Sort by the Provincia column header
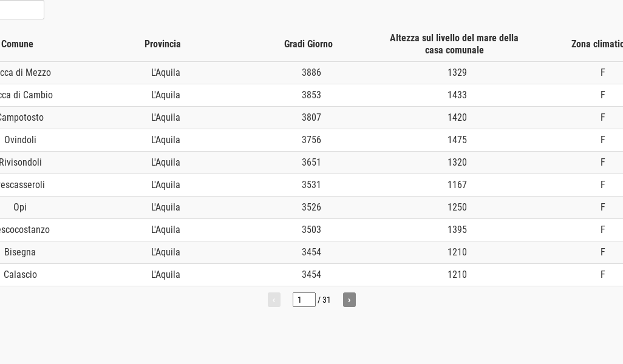The height and width of the screenshot is (364, 623). click(163, 44)
